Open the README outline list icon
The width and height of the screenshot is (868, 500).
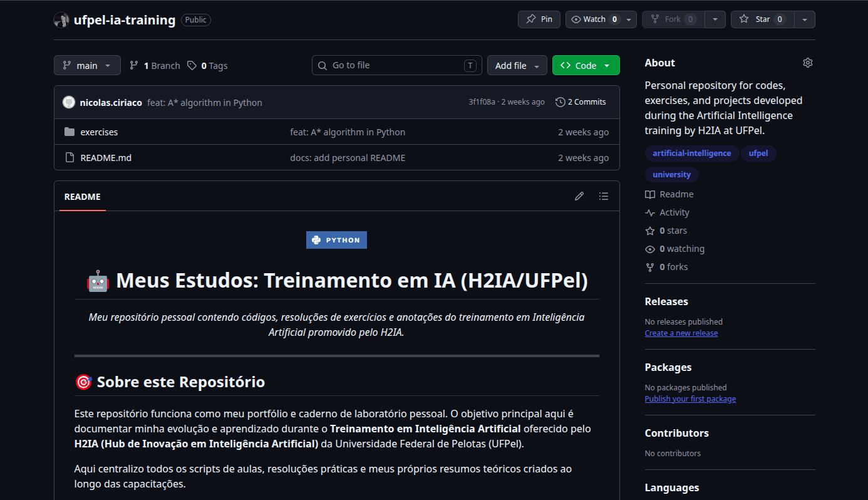click(604, 196)
